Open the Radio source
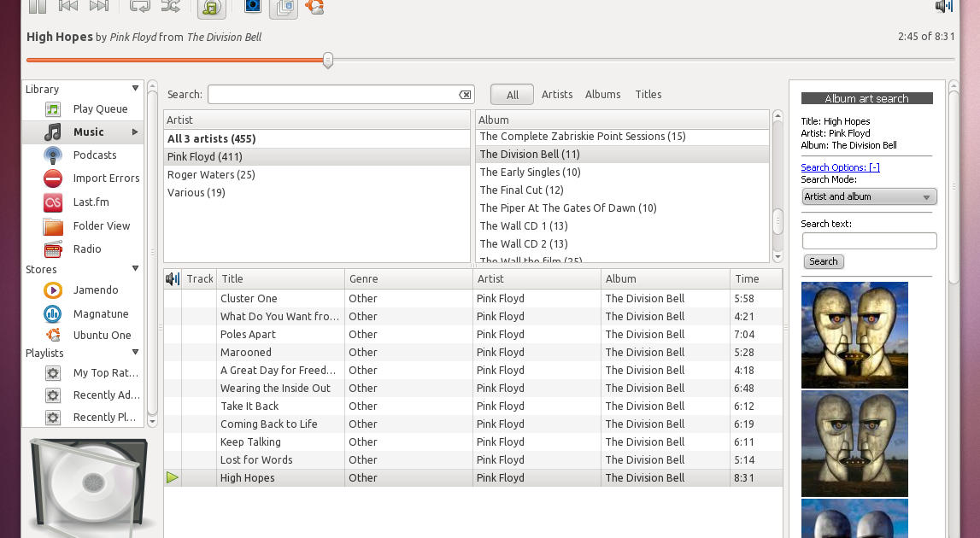The image size is (980, 538). click(x=87, y=249)
